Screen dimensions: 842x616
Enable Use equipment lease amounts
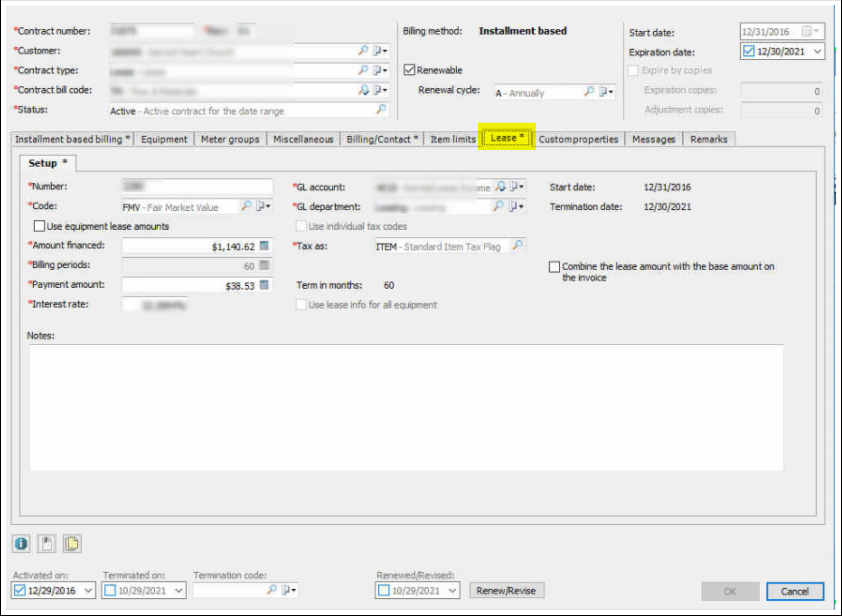point(39,226)
